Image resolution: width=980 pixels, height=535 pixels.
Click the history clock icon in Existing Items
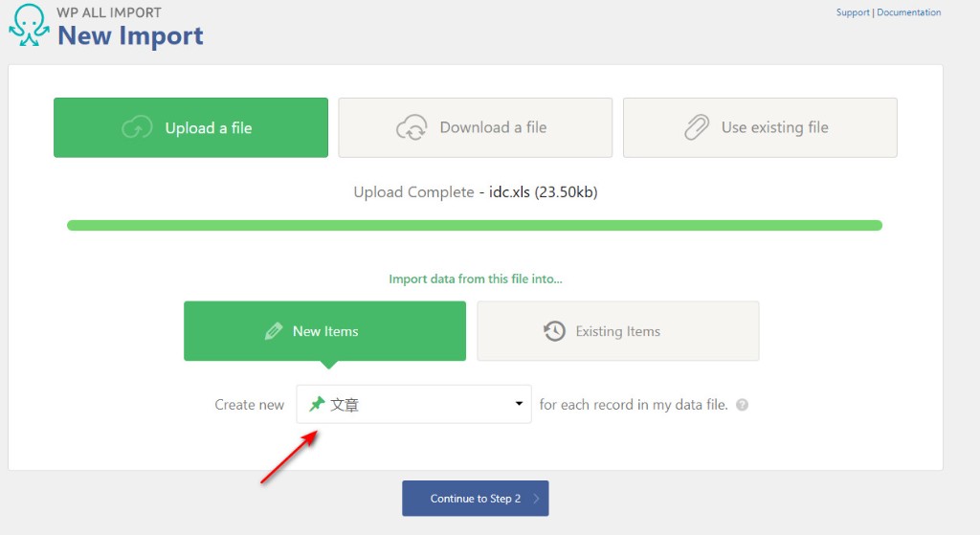coord(554,331)
